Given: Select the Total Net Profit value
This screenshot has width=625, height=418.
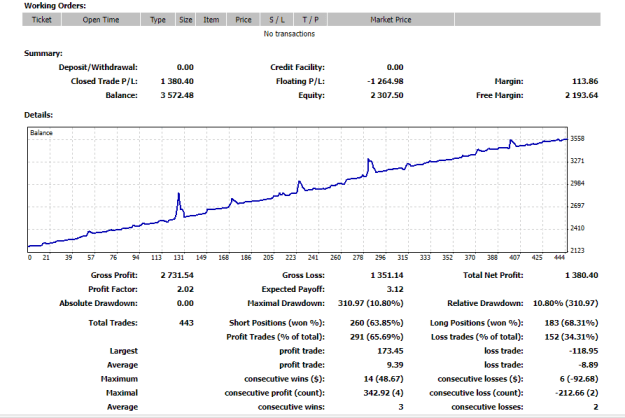Looking at the screenshot, I should point(582,275).
